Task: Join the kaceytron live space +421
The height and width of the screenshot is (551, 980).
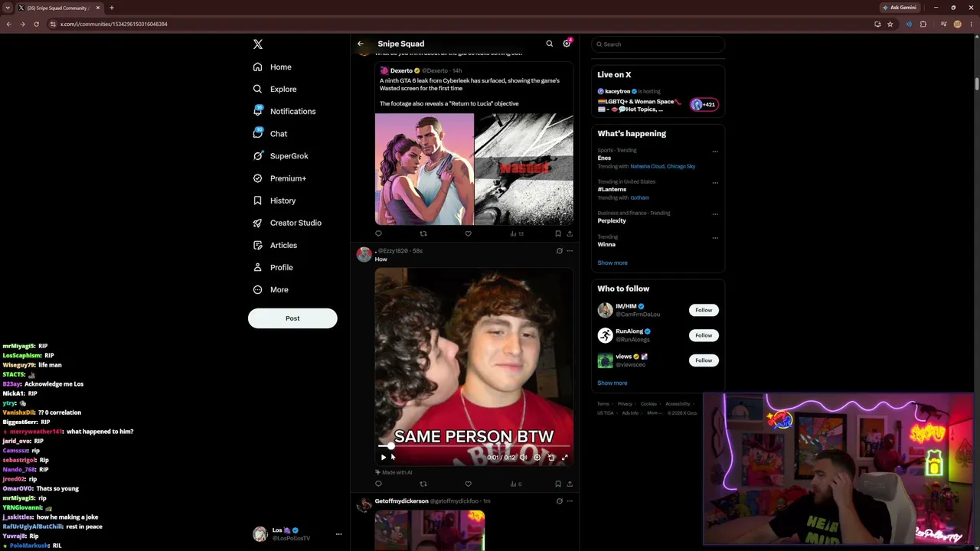Action: pyautogui.click(x=704, y=105)
